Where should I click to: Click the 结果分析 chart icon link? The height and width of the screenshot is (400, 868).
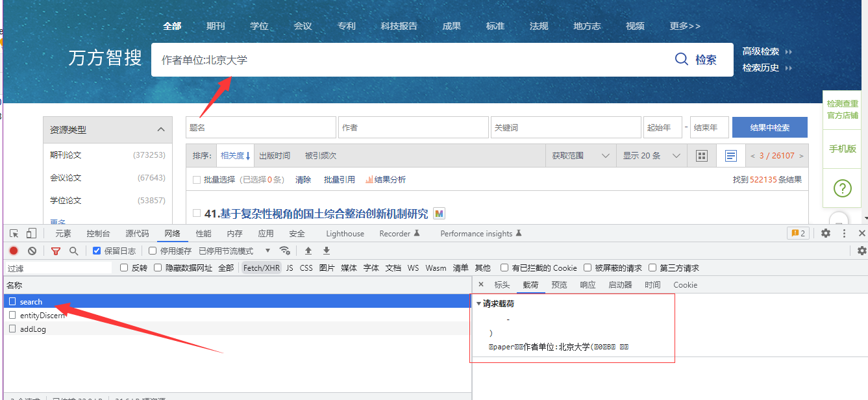click(386, 180)
